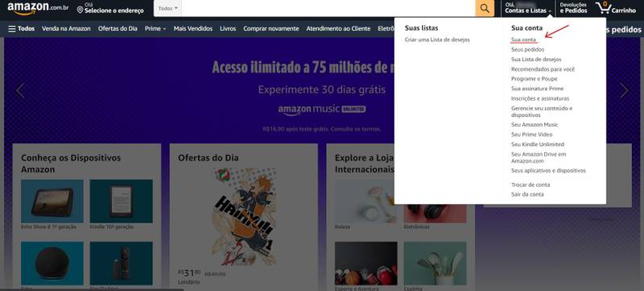
Task: Open Seu Amazon Music
Action: [535, 124]
